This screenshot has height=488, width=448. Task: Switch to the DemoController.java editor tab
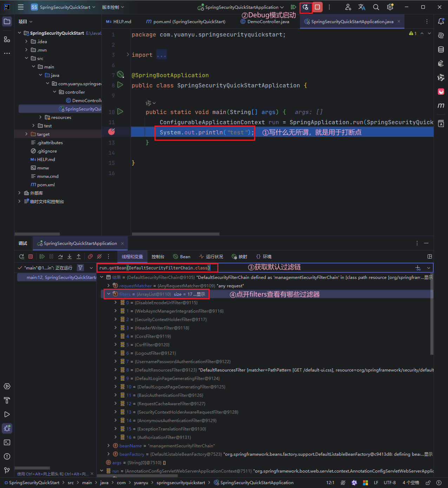pyautogui.click(x=268, y=22)
